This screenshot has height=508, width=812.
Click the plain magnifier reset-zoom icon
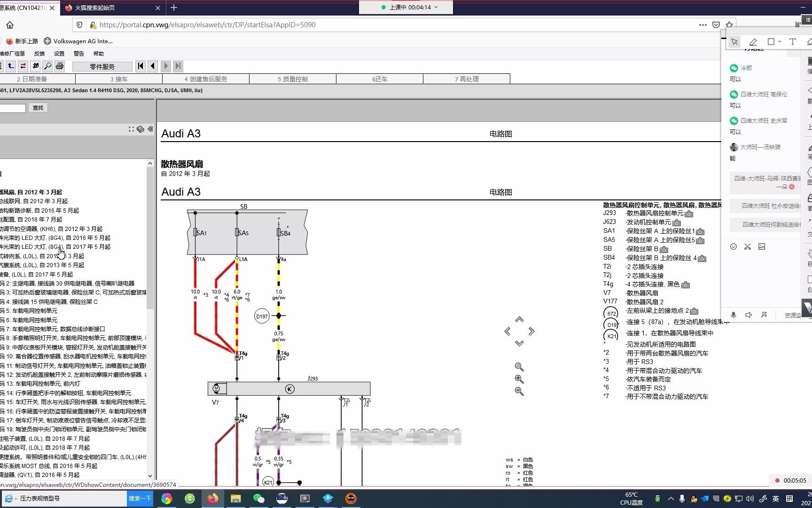click(519, 367)
